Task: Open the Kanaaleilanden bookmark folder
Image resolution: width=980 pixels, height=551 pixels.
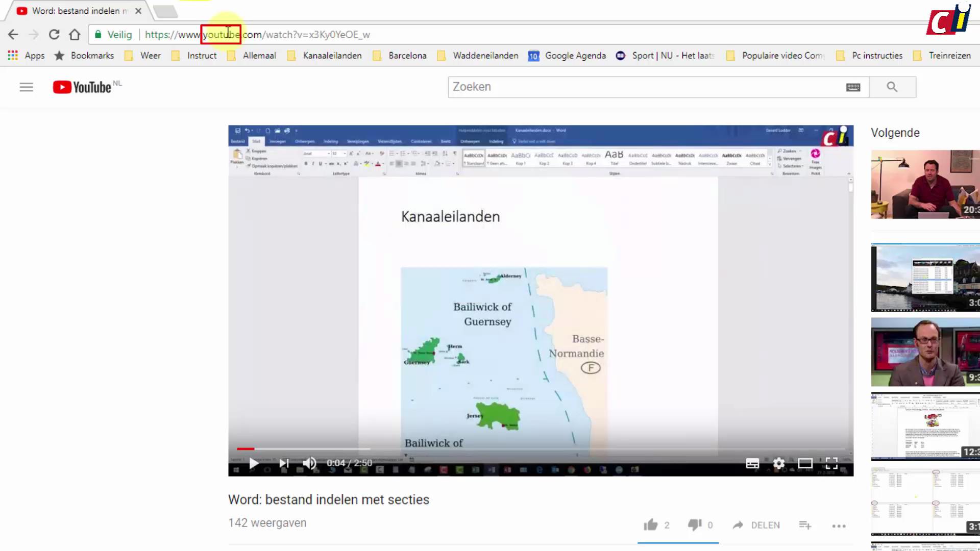Action: [325, 56]
